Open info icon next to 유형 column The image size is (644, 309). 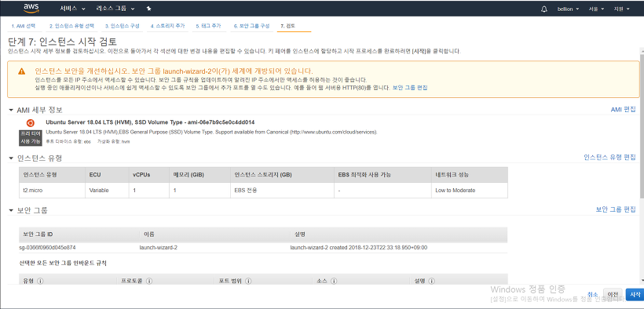pyautogui.click(x=40, y=281)
